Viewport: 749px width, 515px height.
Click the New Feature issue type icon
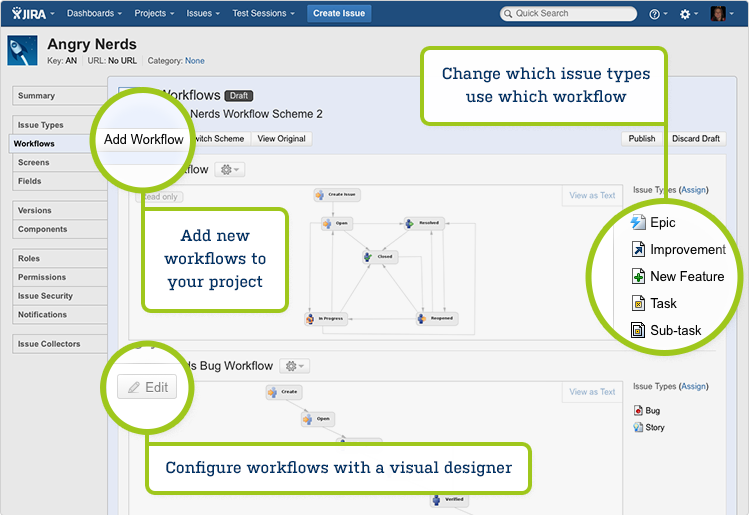(638, 276)
